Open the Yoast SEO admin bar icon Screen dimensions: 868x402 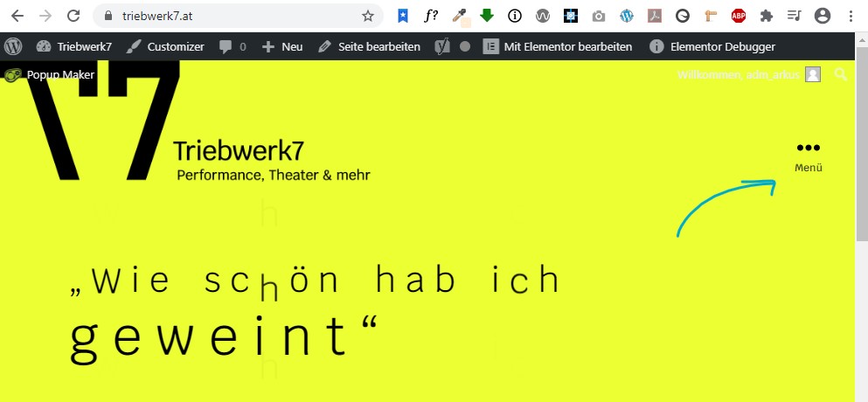coord(443,46)
